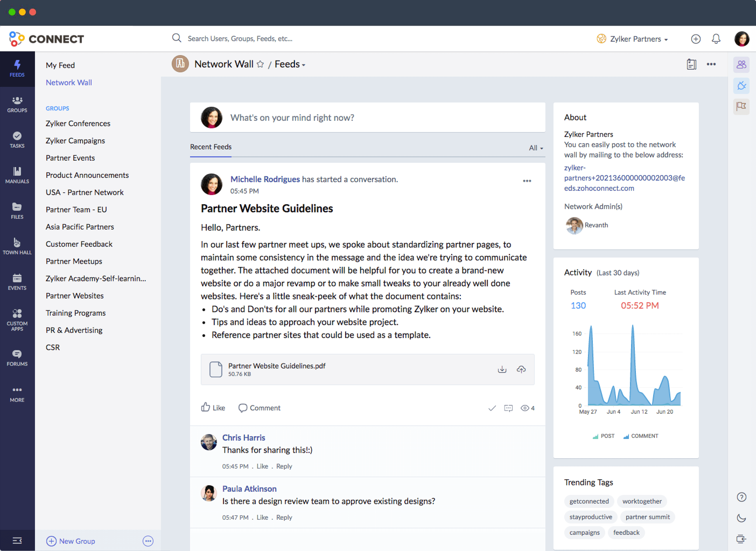The image size is (756, 551).
Task: Open Asia Pacific Partners group
Action: [x=80, y=227]
